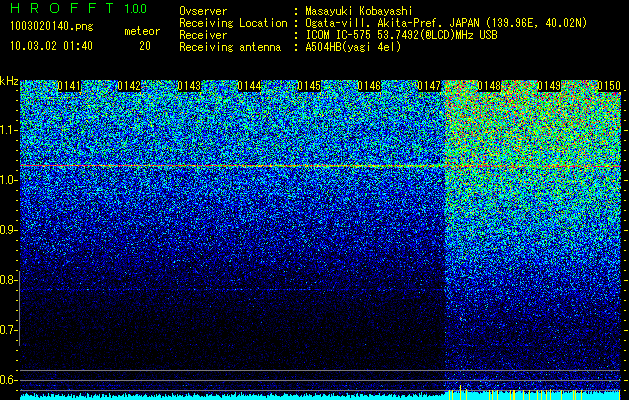Click the Receiving Location label

coord(233,23)
